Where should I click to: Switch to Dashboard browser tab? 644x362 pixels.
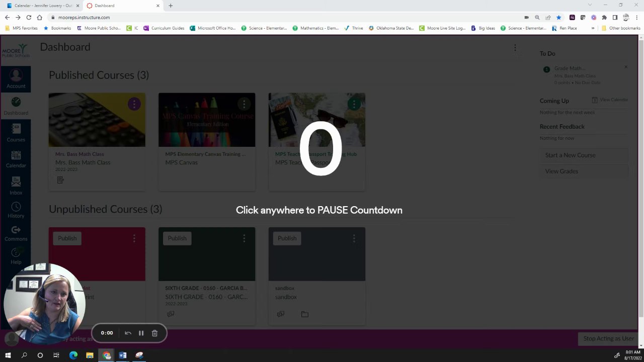click(122, 6)
